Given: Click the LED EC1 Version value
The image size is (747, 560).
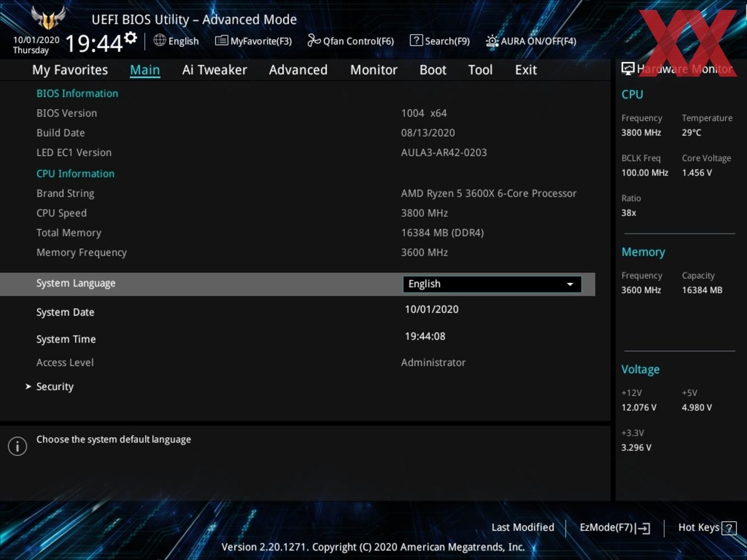Looking at the screenshot, I should 444,153.
